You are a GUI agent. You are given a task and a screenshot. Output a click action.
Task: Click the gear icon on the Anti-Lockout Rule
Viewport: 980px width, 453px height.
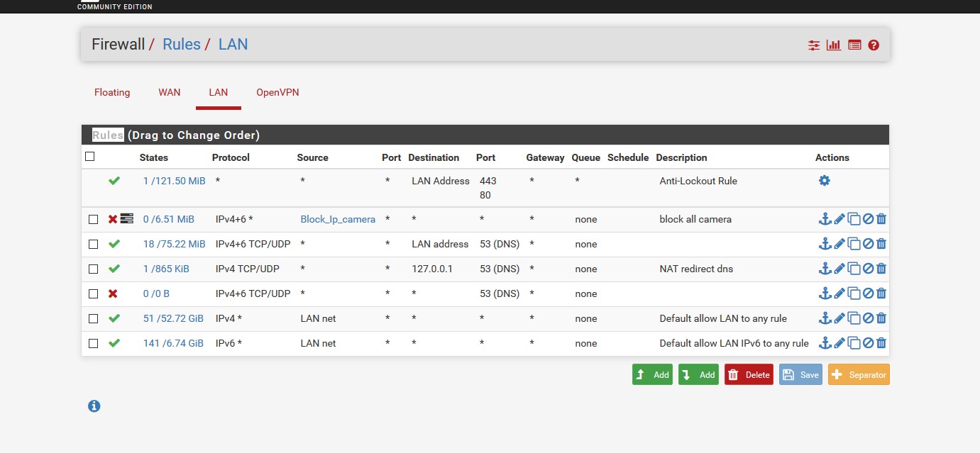pos(824,181)
